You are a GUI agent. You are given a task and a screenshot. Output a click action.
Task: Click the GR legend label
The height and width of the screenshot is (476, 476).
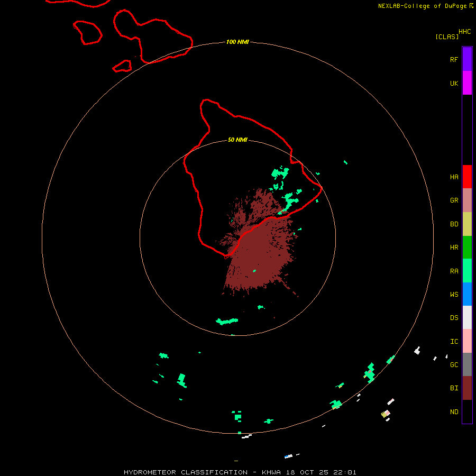coord(454,200)
